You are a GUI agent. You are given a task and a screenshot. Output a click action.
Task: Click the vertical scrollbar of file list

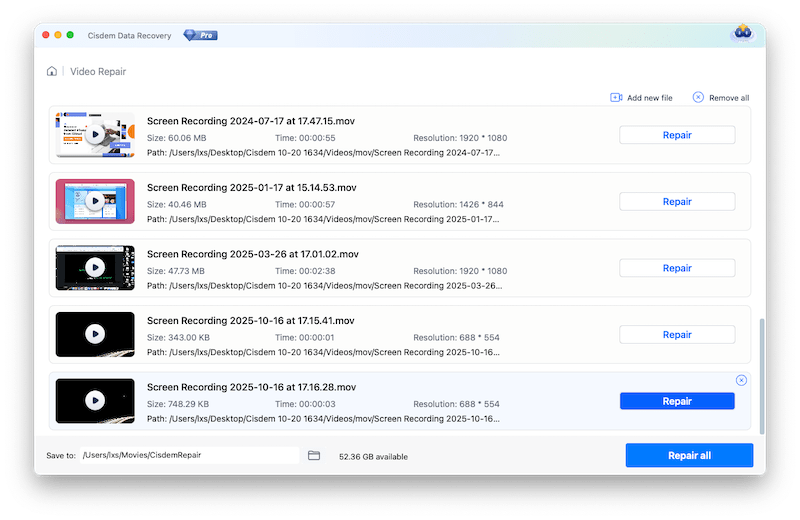[x=761, y=375]
